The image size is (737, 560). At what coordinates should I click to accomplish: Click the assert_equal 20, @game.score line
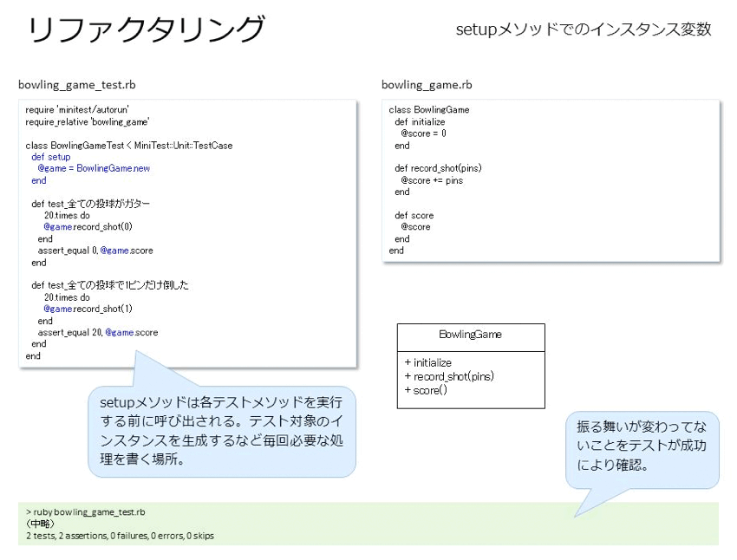click(98, 332)
